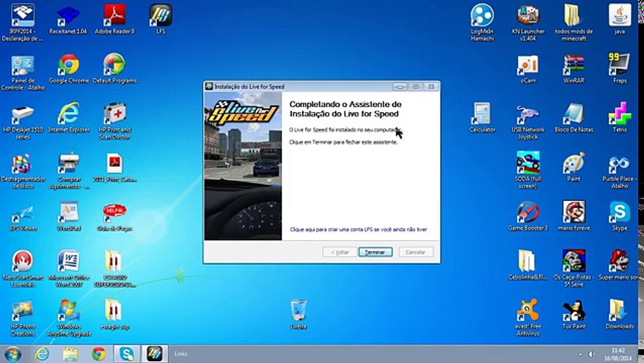This screenshot has width=644, height=363.
Task: Select the Super mario desktop icon
Action: coord(620,266)
